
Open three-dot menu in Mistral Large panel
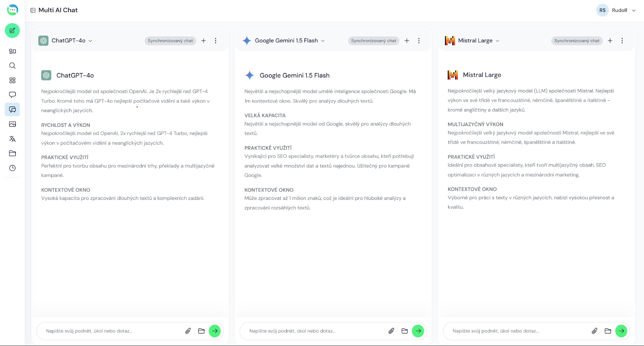(622, 41)
